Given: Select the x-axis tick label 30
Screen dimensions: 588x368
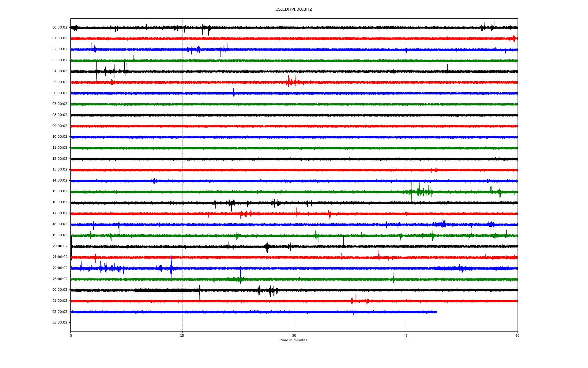Looking at the screenshot, I should (x=294, y=335).
